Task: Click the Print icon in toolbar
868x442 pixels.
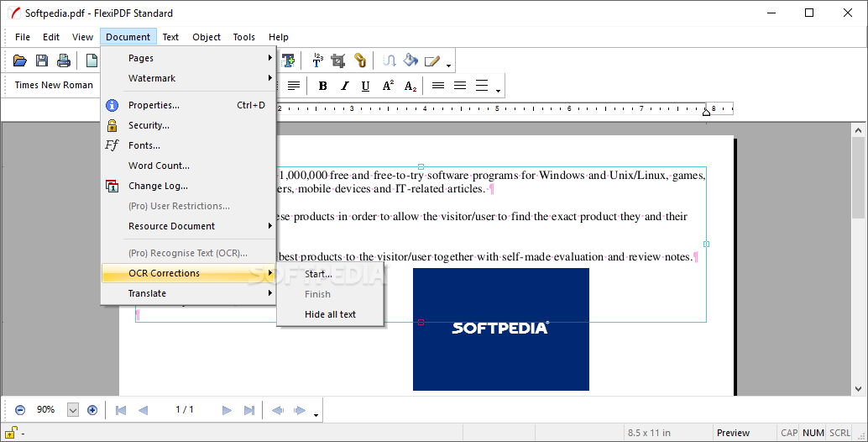Action: pos(64,61)
